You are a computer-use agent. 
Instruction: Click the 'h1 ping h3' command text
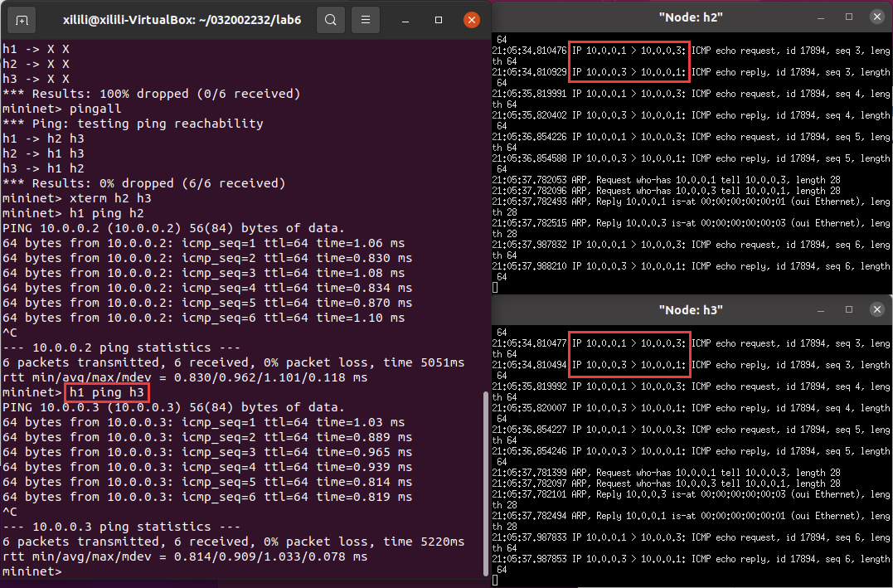tap(107, 392)
